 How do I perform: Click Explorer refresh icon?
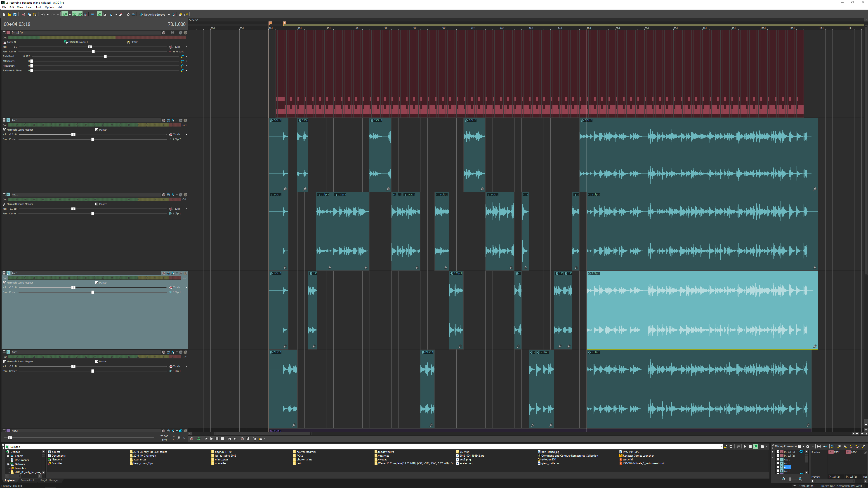click(731, 447)
